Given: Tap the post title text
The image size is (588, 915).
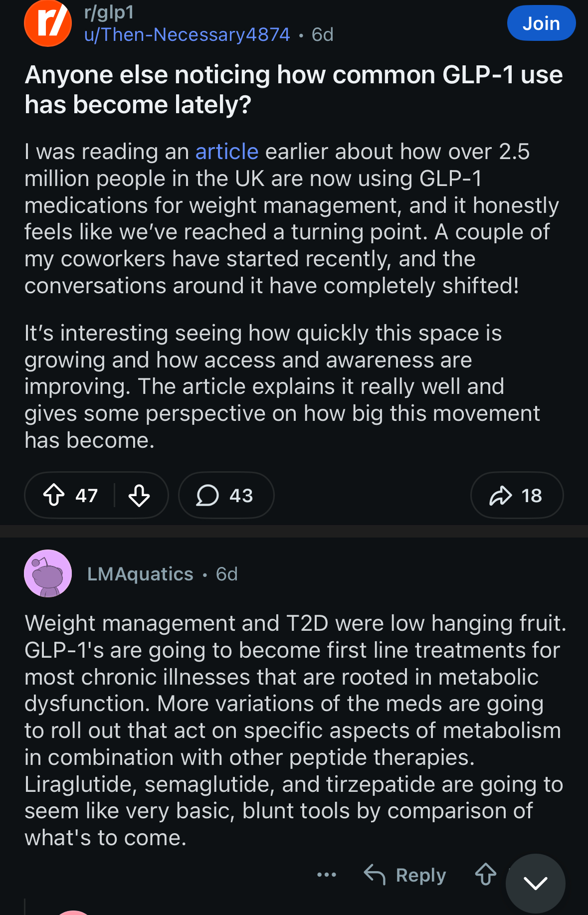Looking at the screenshot, I should pyautogui.click(x=293, y=90).
